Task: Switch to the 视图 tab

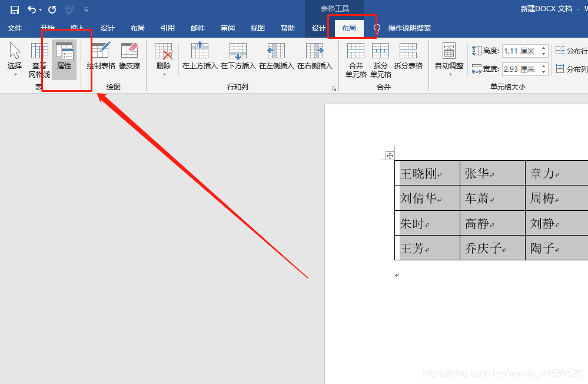Action: tap(257, 28)
